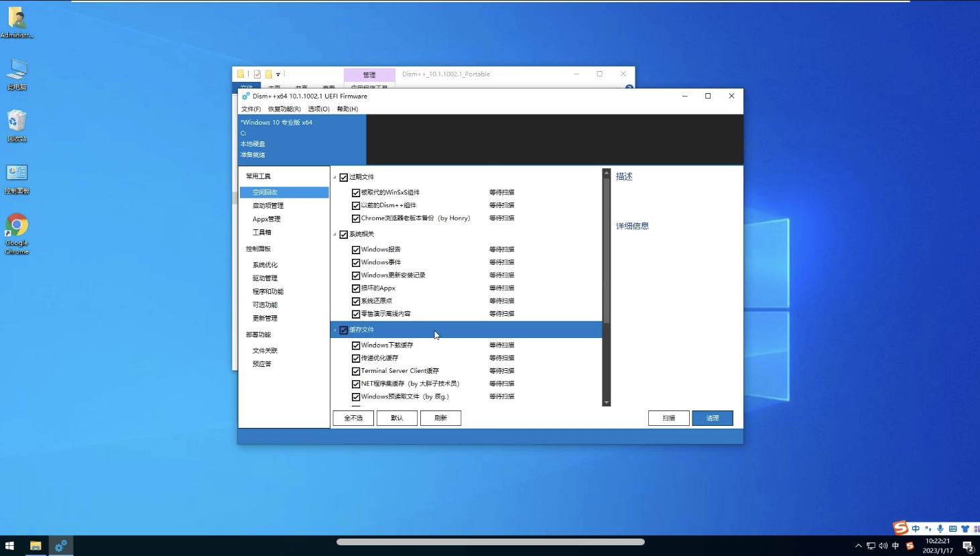Click the 全不选 button
980x556 pixels.
point(353,418)
